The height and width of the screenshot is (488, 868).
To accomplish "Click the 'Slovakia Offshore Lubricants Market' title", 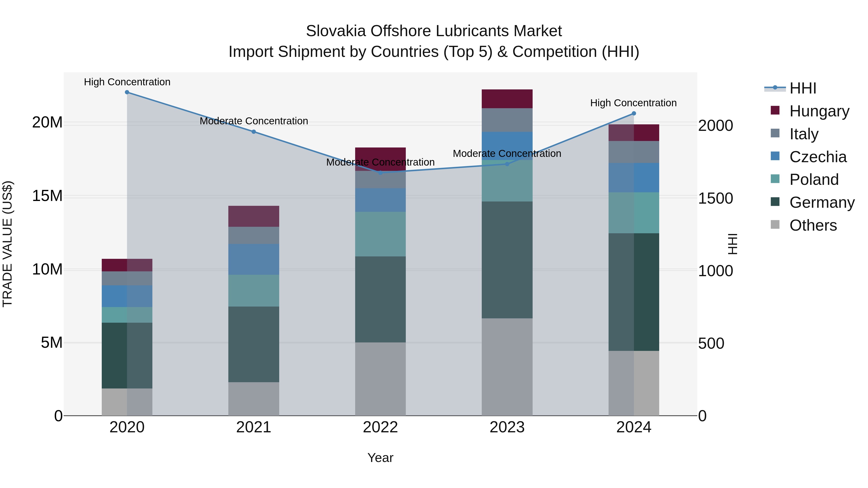I will pos(434,31).
